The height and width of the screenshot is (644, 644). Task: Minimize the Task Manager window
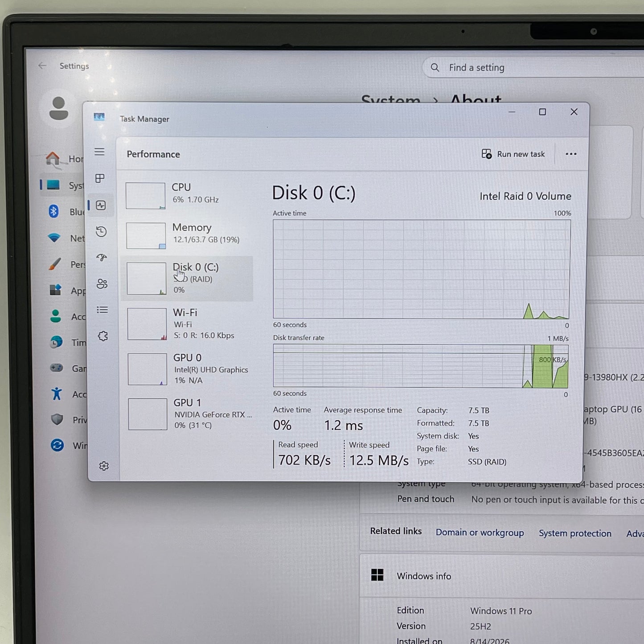pos(512,112)
